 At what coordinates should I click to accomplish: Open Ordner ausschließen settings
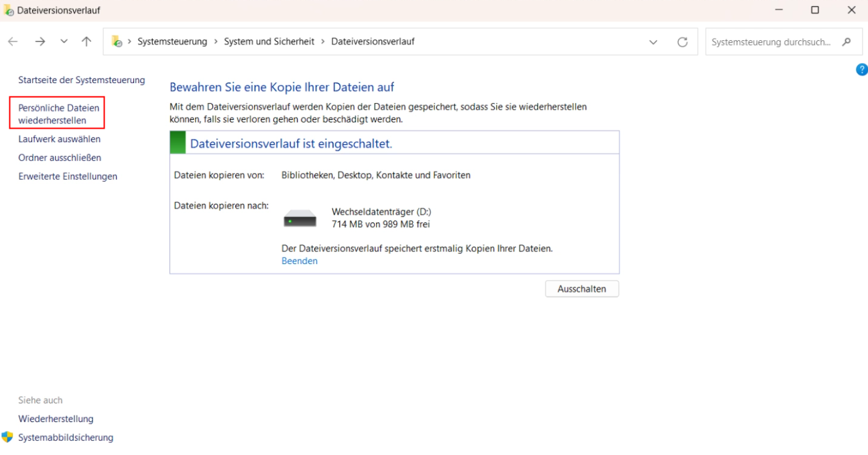click(59, 158)
